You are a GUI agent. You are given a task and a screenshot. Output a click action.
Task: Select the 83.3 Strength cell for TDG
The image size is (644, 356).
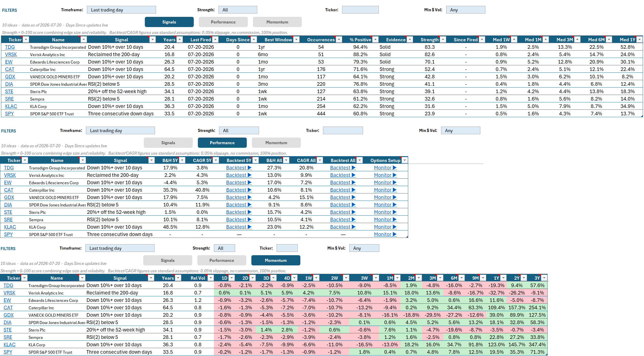coord(430,47)
